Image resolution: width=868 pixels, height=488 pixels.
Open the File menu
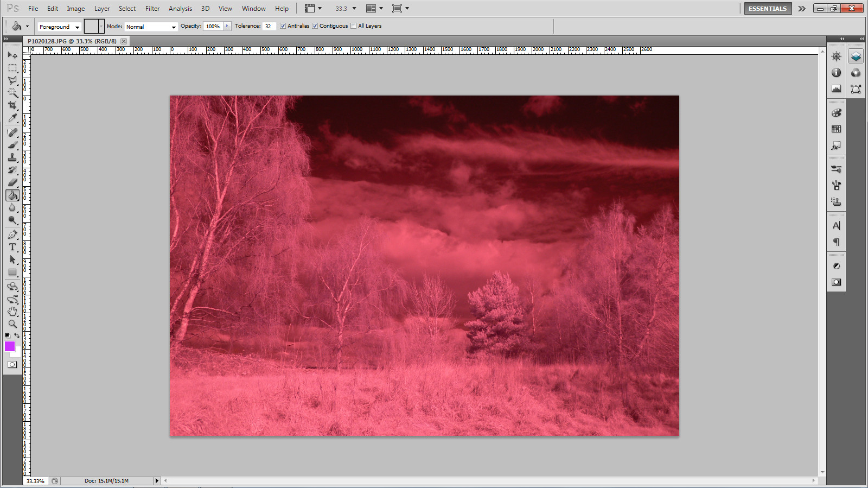click(x=33, y=9)
